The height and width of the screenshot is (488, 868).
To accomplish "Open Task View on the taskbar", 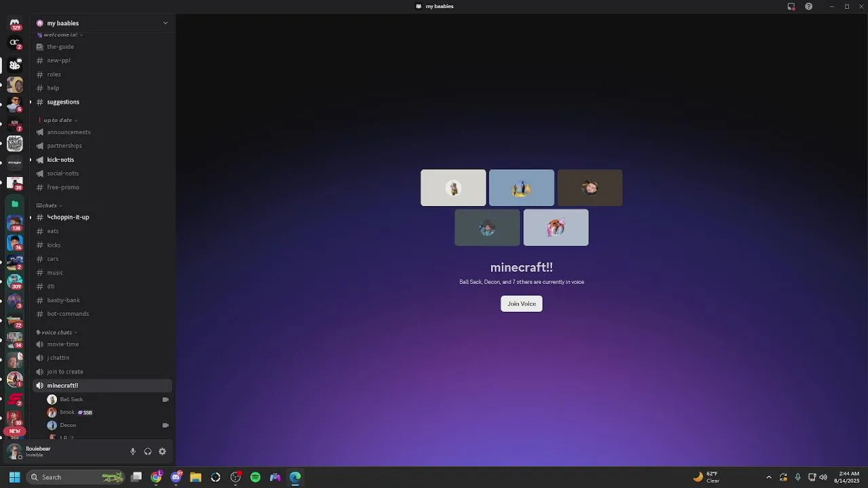I will [x=136, y=477].
